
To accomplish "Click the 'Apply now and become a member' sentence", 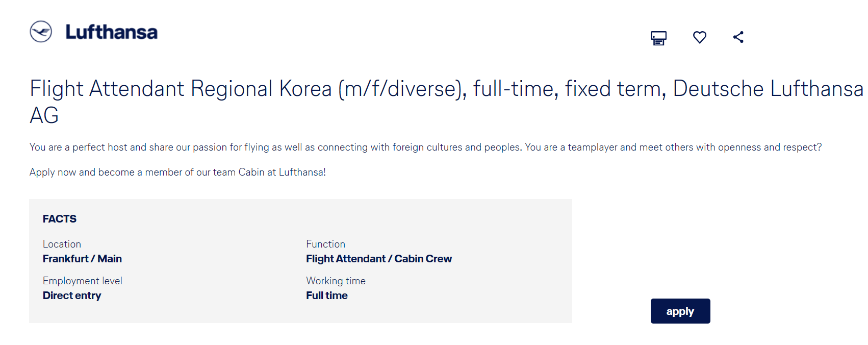I will [x=177, y=172].
